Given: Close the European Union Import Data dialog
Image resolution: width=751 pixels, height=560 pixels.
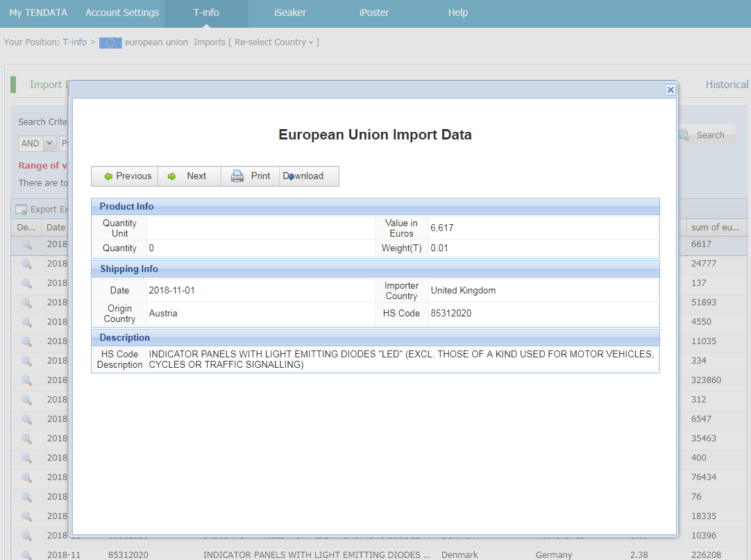Looking at the screenshot, I should 670,90.
